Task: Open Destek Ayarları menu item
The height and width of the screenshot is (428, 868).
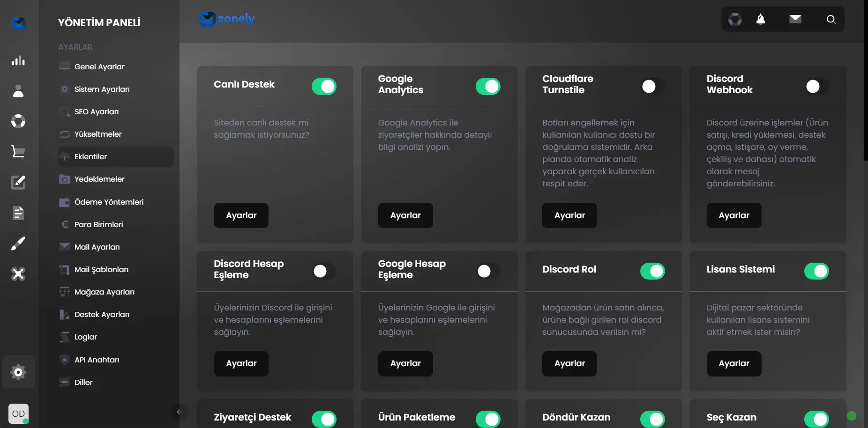Action: 116,314
